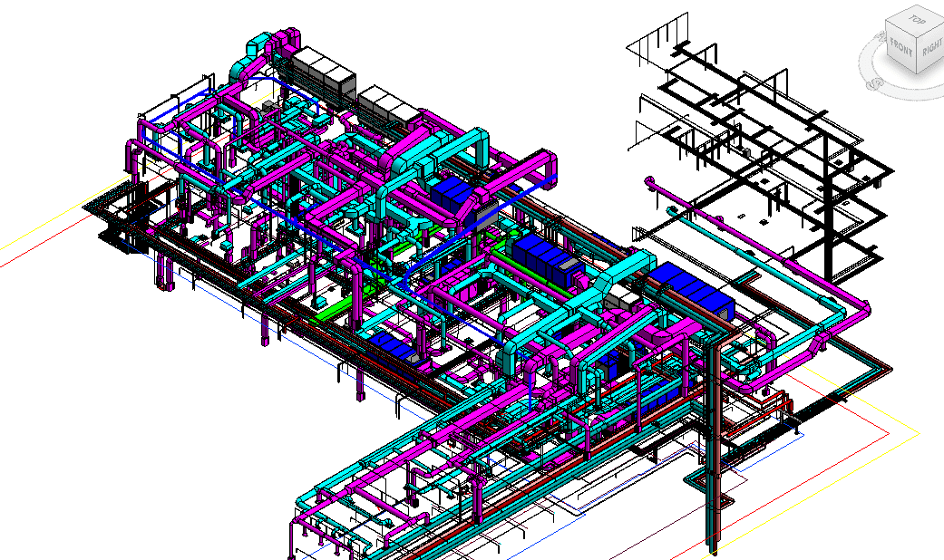Click the ViewCube edge between Top and Front
The image size is (944, 560).
pos(902,26)
